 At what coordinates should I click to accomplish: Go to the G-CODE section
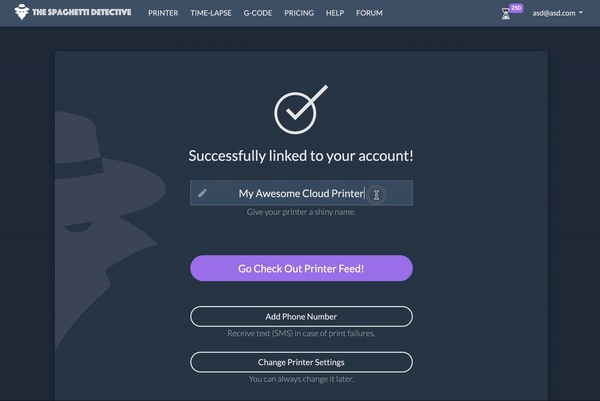pos(258,13)
